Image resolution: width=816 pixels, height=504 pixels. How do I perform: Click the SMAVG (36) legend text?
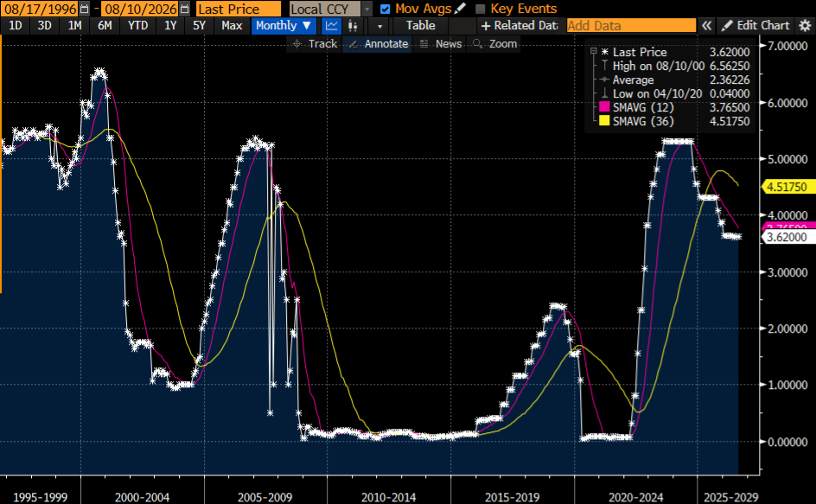(643, 121)
